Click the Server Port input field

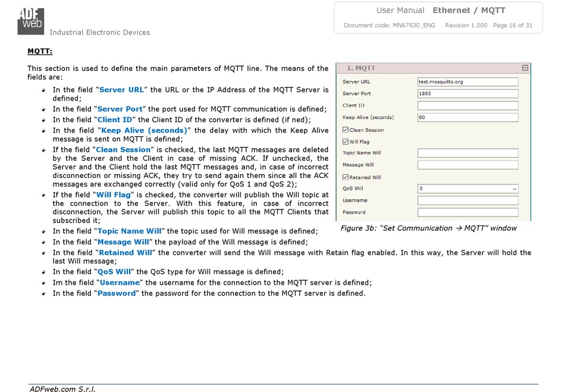click(467, 93)
